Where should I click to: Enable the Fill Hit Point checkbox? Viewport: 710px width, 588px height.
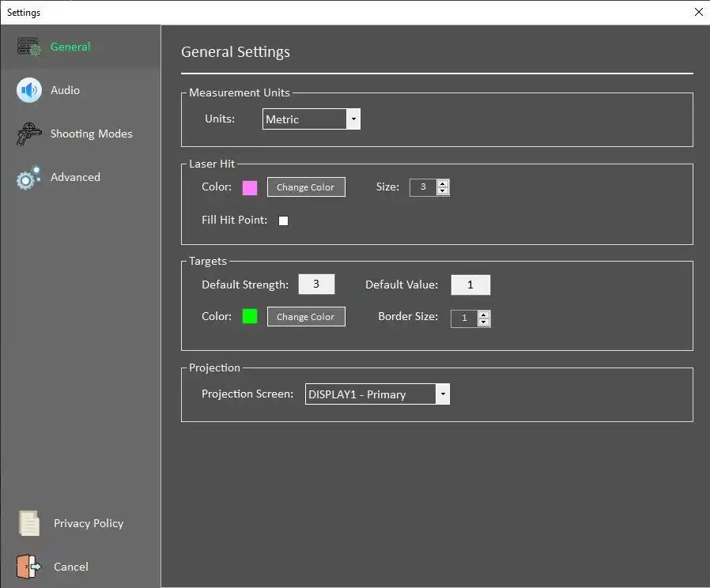pos(283,220)
